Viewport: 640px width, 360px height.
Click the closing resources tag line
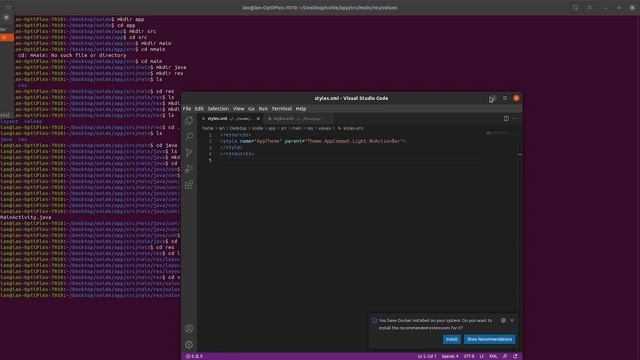[237, 154]
